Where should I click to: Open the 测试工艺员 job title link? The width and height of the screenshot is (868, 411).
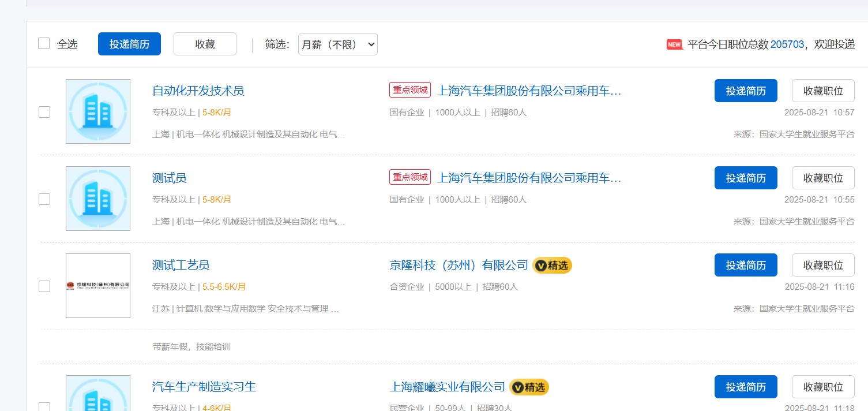coord(181,265)
